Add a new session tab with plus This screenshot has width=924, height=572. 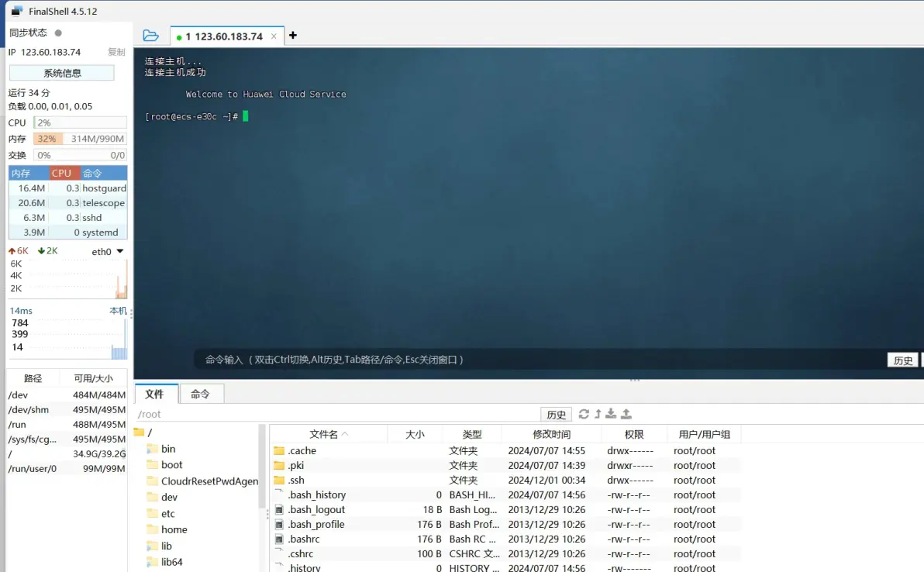click(292, 36)
